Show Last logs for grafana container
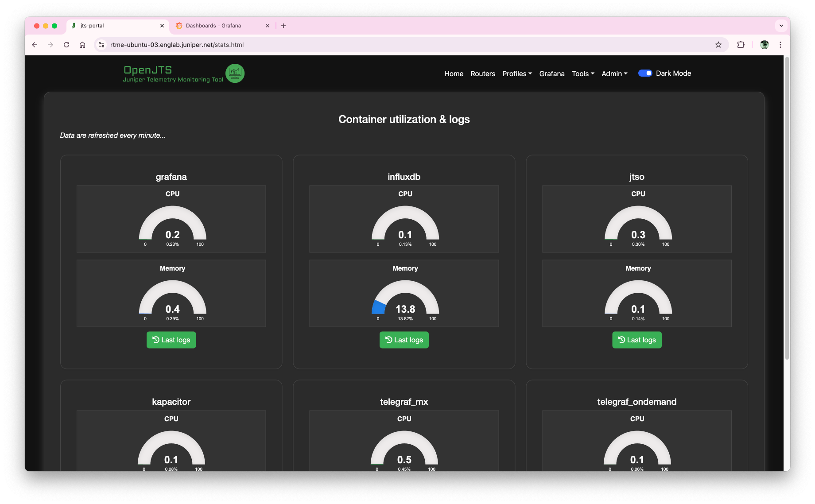Screen dimensions: 815x504 tap(171, 340)
